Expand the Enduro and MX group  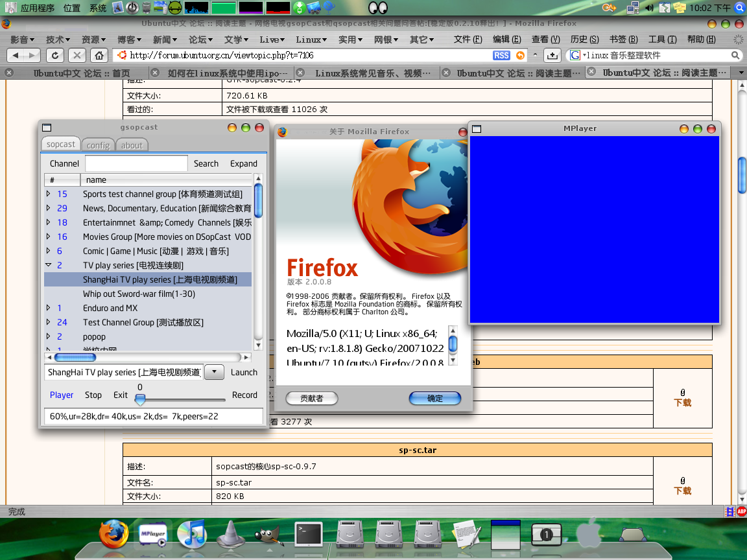tap(48, 308)
